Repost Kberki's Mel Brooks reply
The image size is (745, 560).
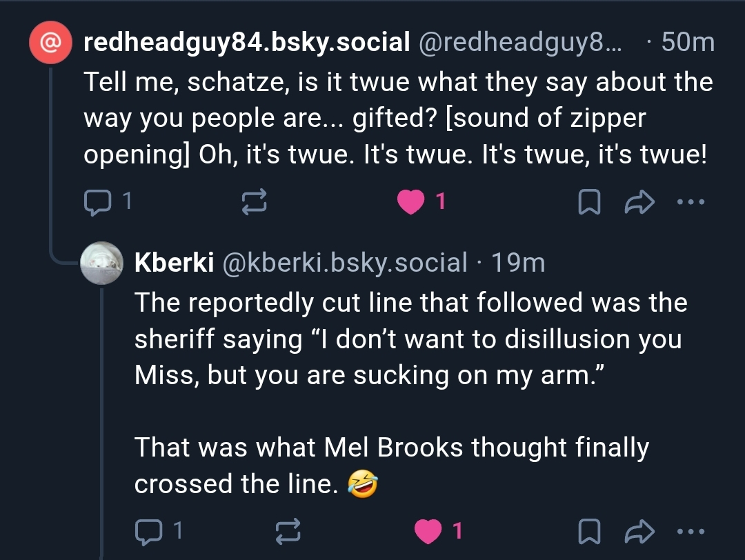pos(288,530)
